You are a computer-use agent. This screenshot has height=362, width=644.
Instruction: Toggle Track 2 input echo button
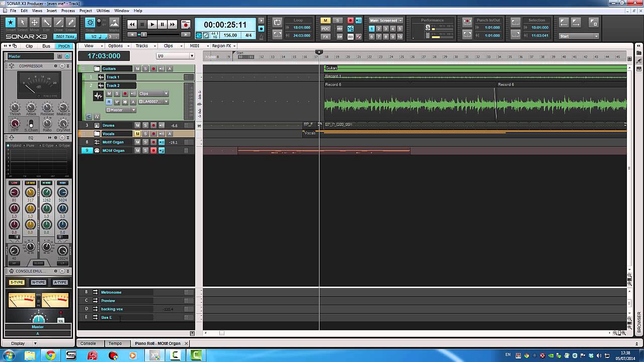pyautogui.click(x=133, y=94)
